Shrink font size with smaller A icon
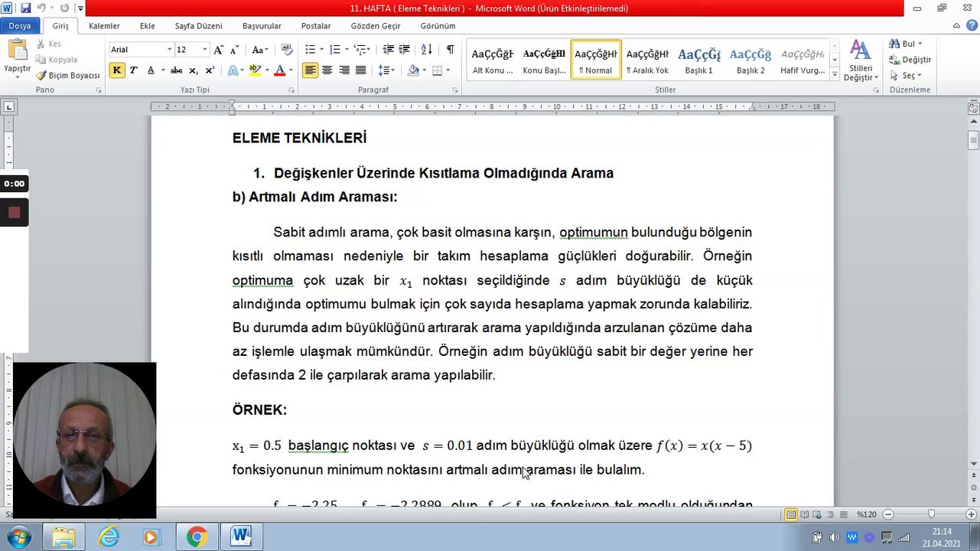Image resolution: width=980 pixels, height=551 pixels. click(233, 50)
